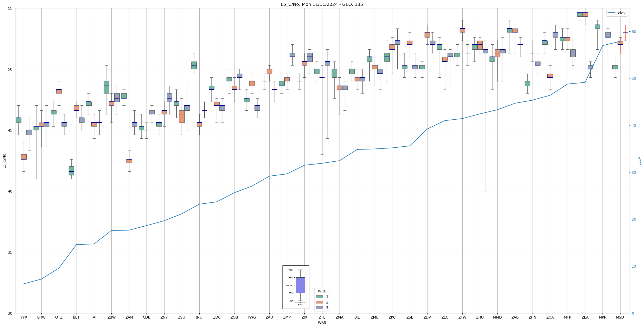This screenshot has width=644, height=327.
Task: Click x-axis tick label ZLA
Action: (585, 317)
